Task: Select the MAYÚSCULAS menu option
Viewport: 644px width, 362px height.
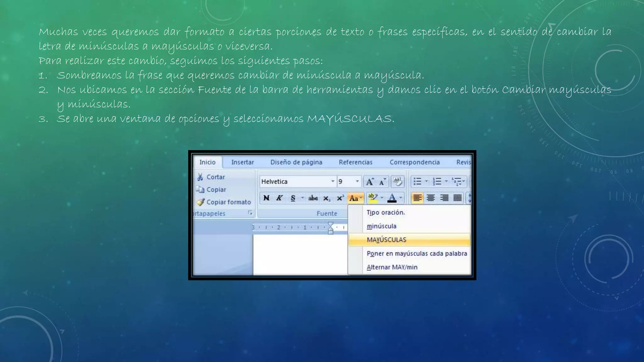Action: coord(409,240)
